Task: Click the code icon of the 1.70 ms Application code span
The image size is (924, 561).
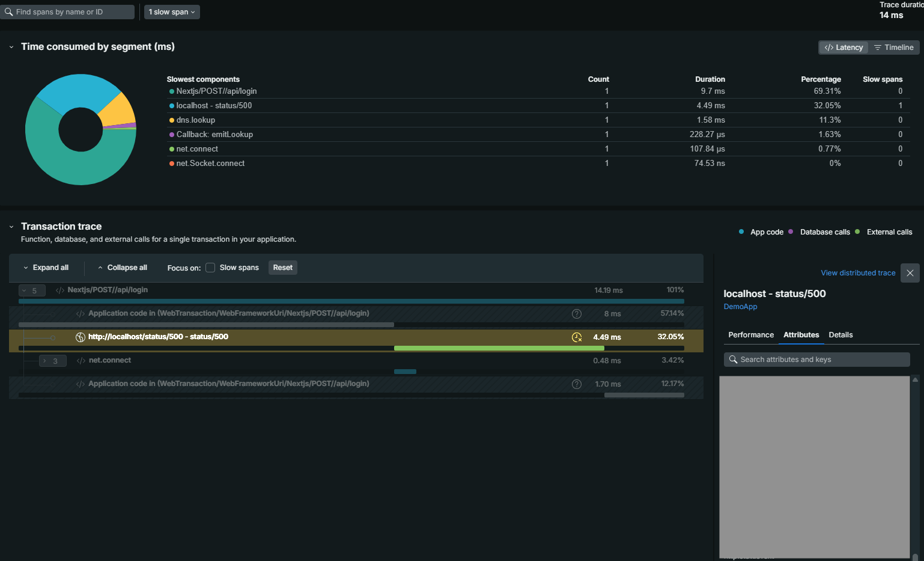Action: pyautogui.click(x=81, y=384)
